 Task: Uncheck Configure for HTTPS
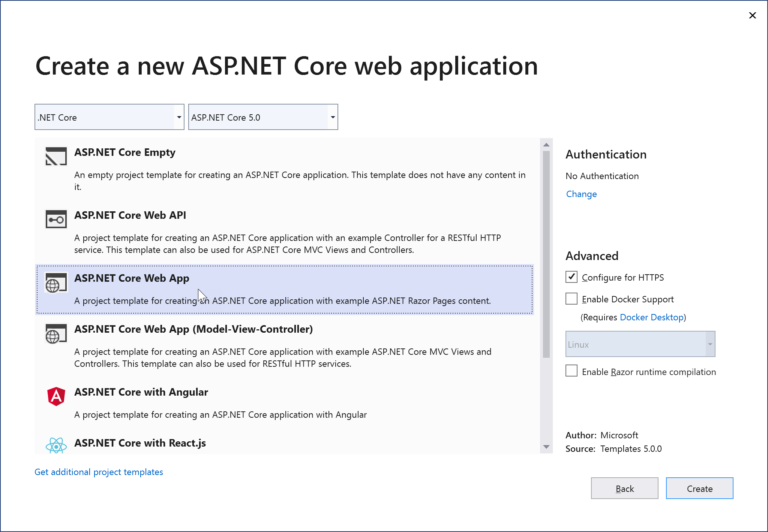tap(571, 277)
